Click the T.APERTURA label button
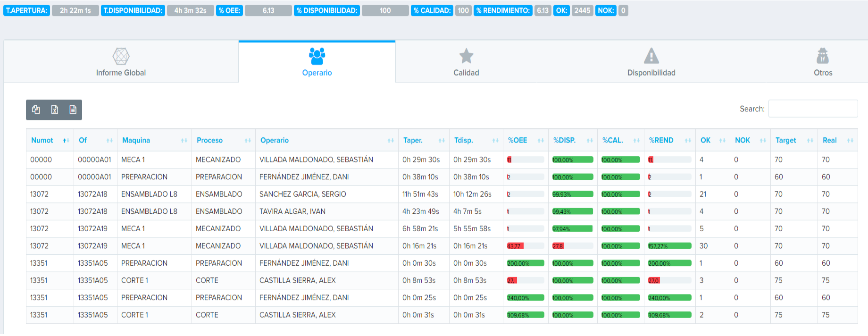The height and width of the screenshot is (336, 868). [x=27, y=10]
